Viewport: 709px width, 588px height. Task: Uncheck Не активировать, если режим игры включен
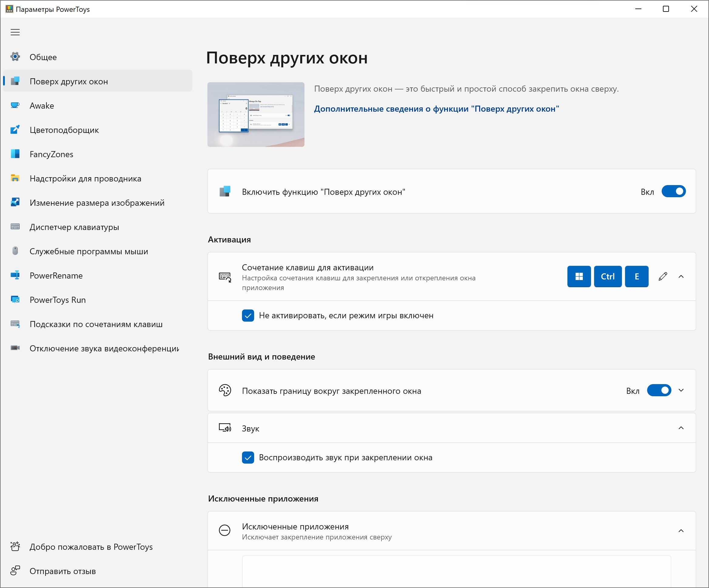[248, 316]
